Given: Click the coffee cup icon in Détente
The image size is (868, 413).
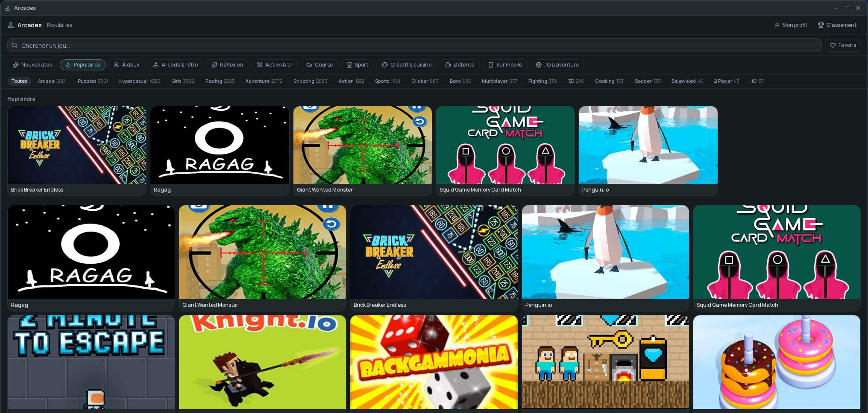Looking at the screenshot, I should (x=448, y=65).
